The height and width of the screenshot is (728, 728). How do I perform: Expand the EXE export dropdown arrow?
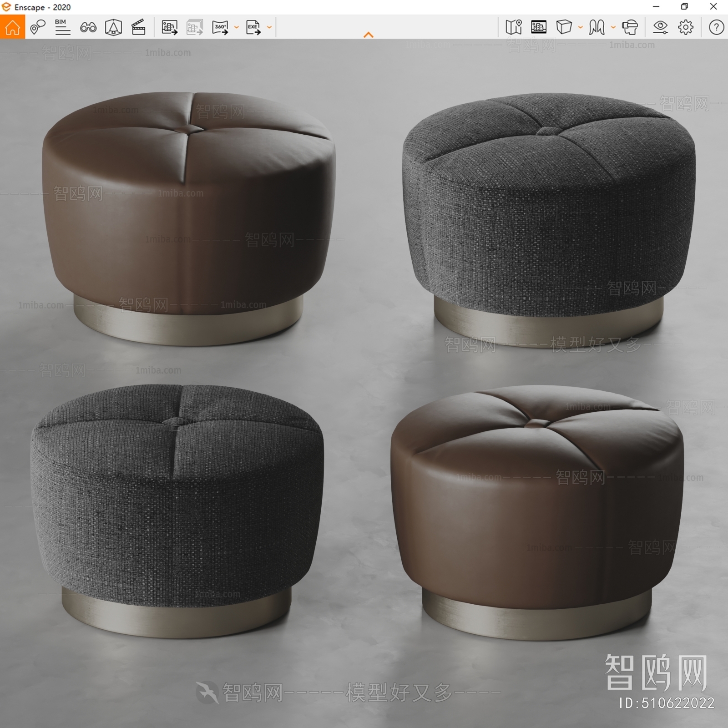[269, 27]
